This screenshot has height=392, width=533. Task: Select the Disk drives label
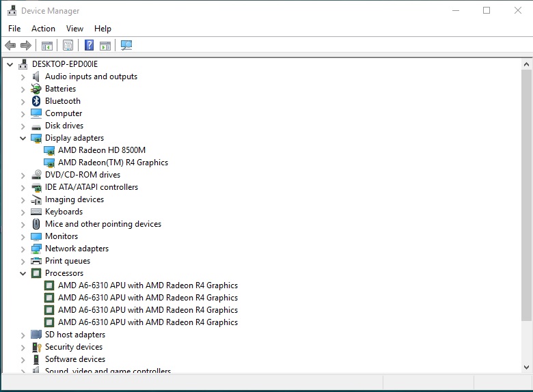pyautogui.click(x=64, y=126)
